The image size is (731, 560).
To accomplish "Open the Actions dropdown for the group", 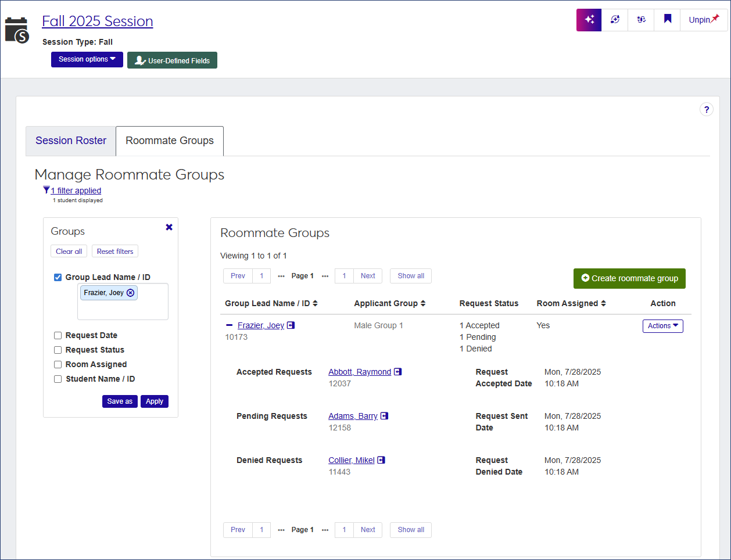I will click(662, 326).
